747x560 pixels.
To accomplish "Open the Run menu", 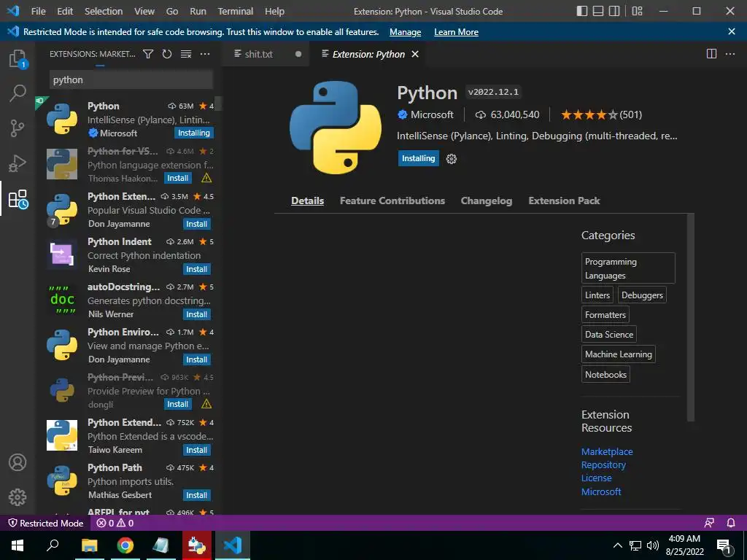I will [198, 11].
